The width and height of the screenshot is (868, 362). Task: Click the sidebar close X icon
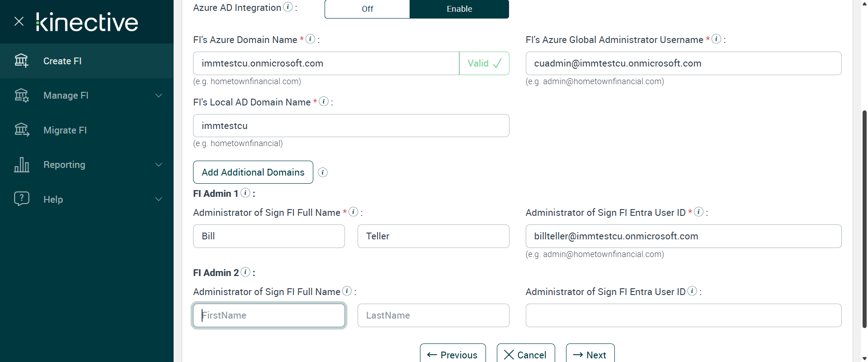click(x=19, y=21)
